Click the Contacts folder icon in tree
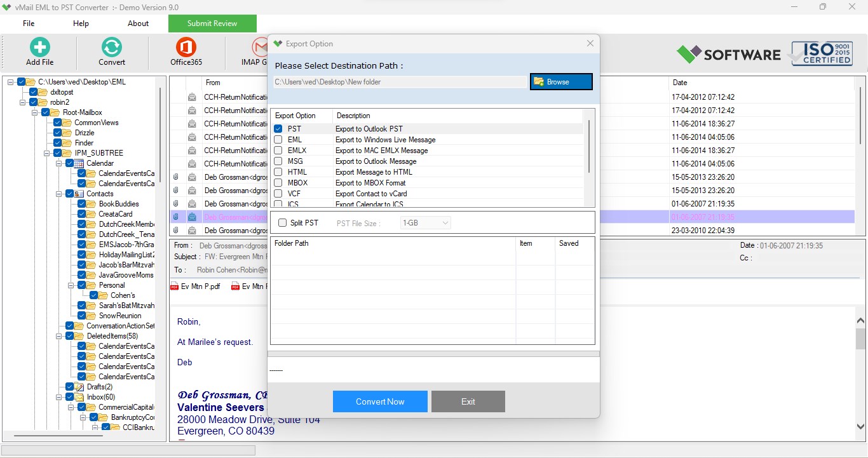 click(79, 194)
